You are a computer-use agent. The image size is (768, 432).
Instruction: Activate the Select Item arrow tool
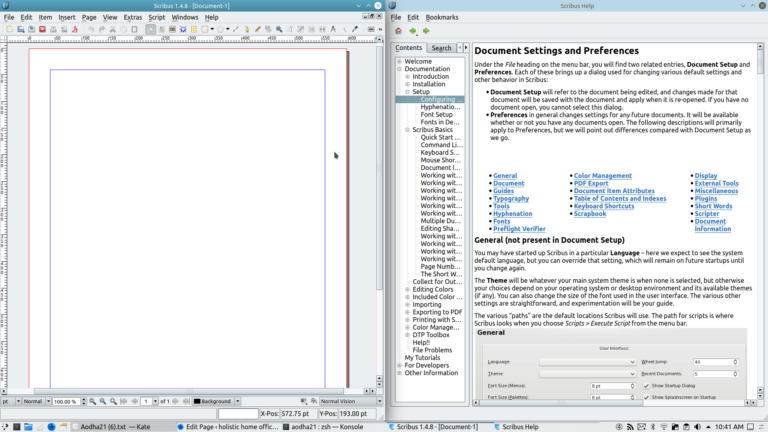tap(150, 29)
